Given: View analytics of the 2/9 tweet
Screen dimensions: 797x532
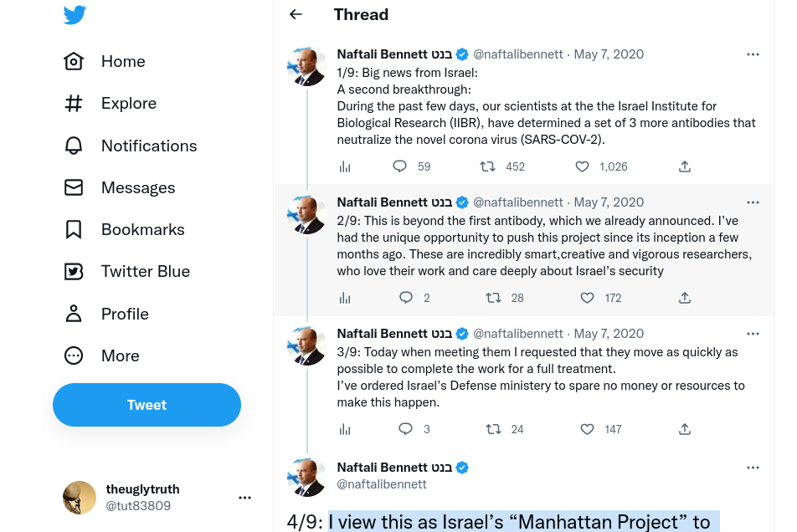Looking at the screenshot, I should [345, 298].
